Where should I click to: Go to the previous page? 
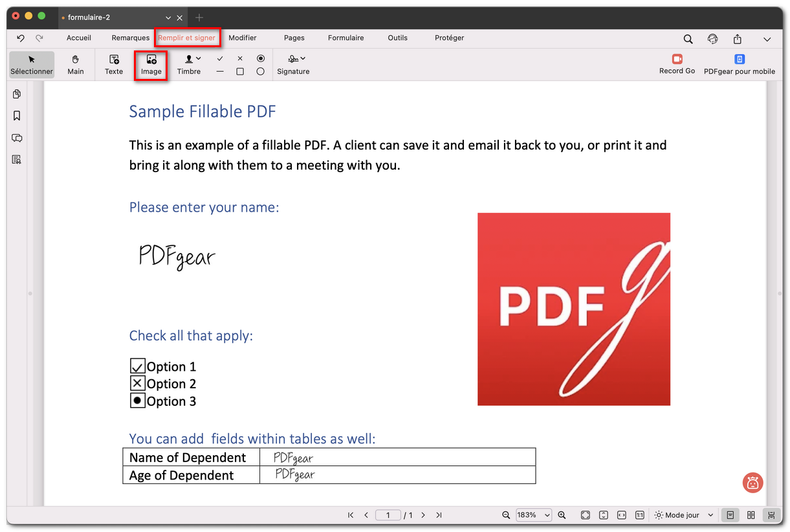(x=366, y=515)
